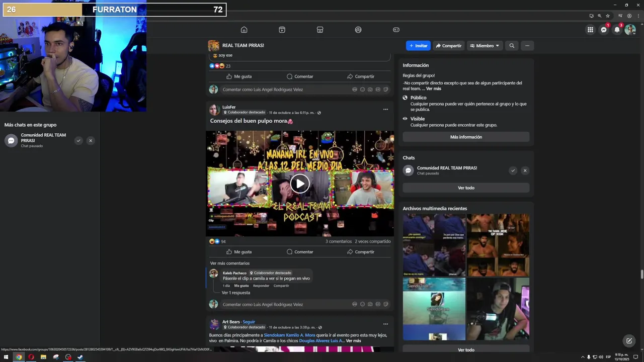This screenshot has width=644, height=362.
Task: Open the Gaming icon in top navigation
Action: (x=396, y=30)
